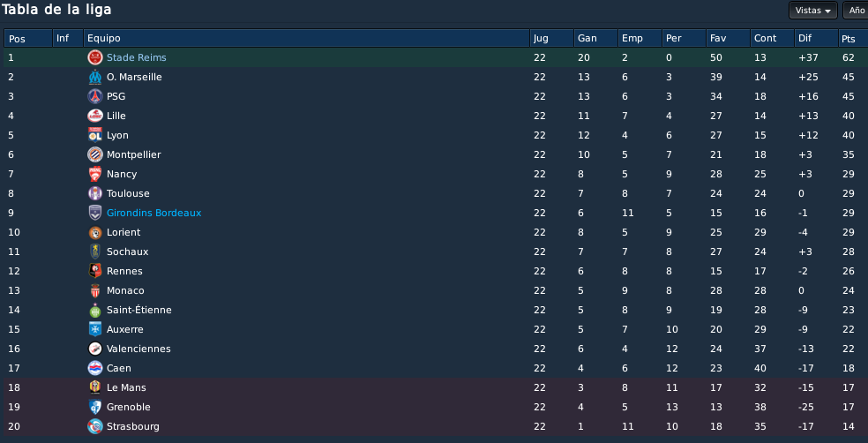The height and width of the screenshot is (443, 868).
Task: Open the Girondins Bordeaux team link
Action: [x=153, y=214]
